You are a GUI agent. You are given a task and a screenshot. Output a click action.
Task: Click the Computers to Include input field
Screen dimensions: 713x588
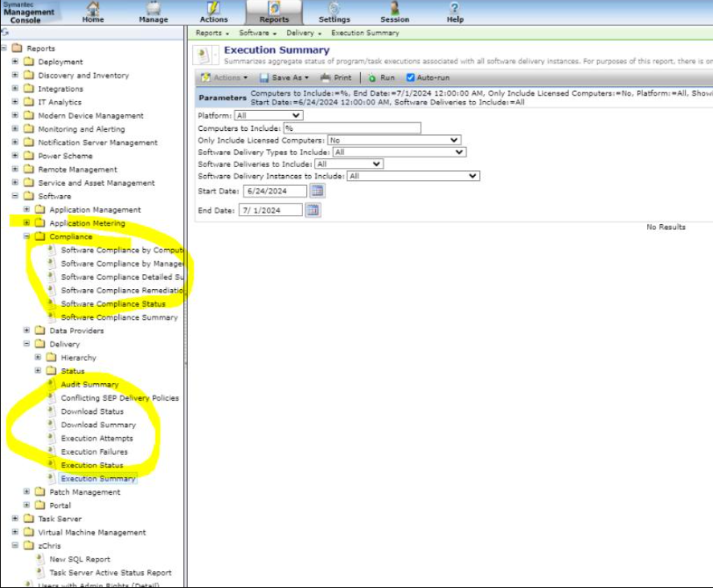point(352,129)
